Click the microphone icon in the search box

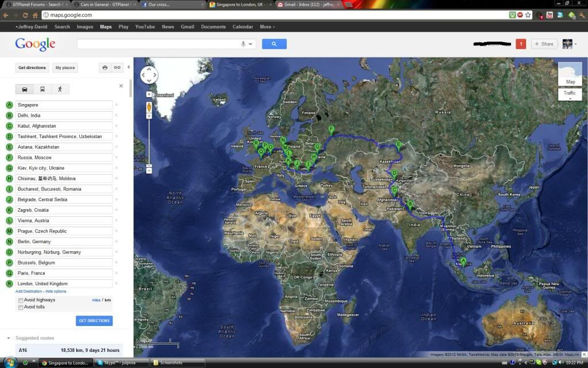(243, 44)
